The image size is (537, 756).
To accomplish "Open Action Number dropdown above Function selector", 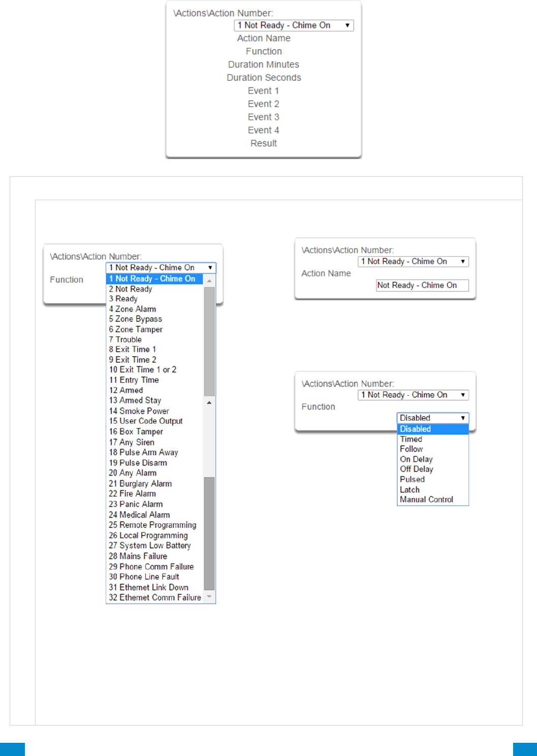I will pos(413,395).
